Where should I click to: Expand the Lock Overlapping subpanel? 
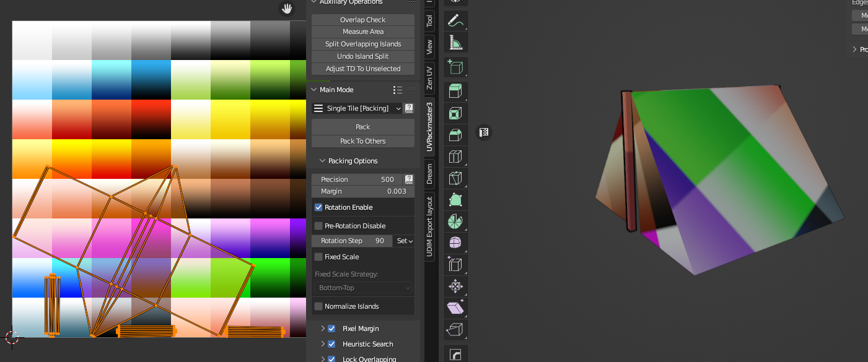pos(323,359)
